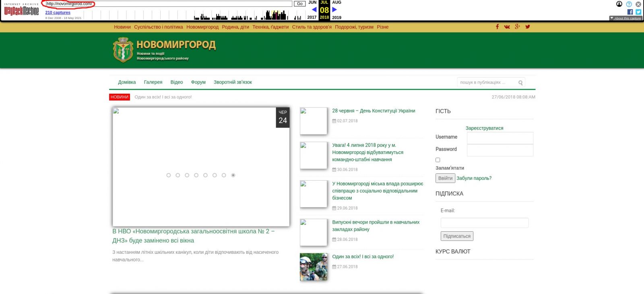This screenshot has height=294, width=644.
Task: Expand the About this capture dropdown
Action: click(625, 18)
